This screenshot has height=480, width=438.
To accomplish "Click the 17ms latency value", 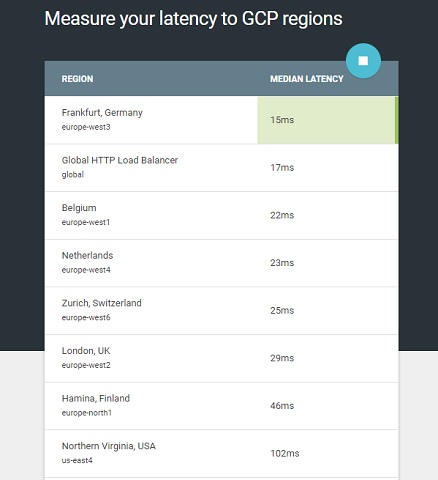I will click(x=282, y=168).
